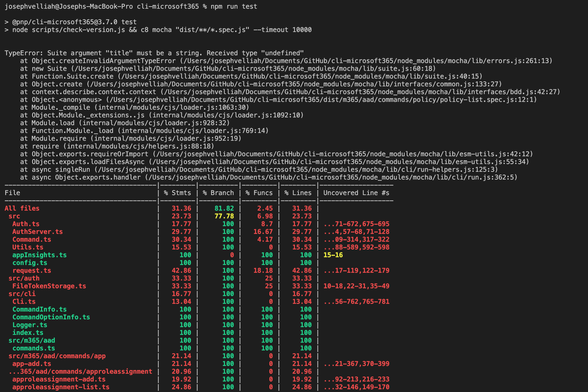Image resolution: width=588 pixels, height=392 pixels.
Task: Select the Utils.ts file name
Action: coord(27,247)
